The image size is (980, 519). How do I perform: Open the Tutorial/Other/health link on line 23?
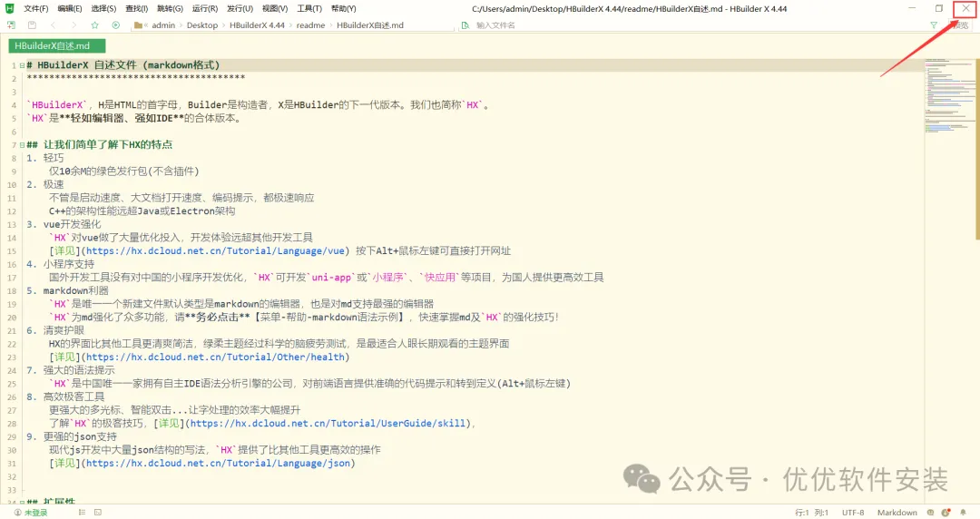pyautogui.click(x=215, y=357)
